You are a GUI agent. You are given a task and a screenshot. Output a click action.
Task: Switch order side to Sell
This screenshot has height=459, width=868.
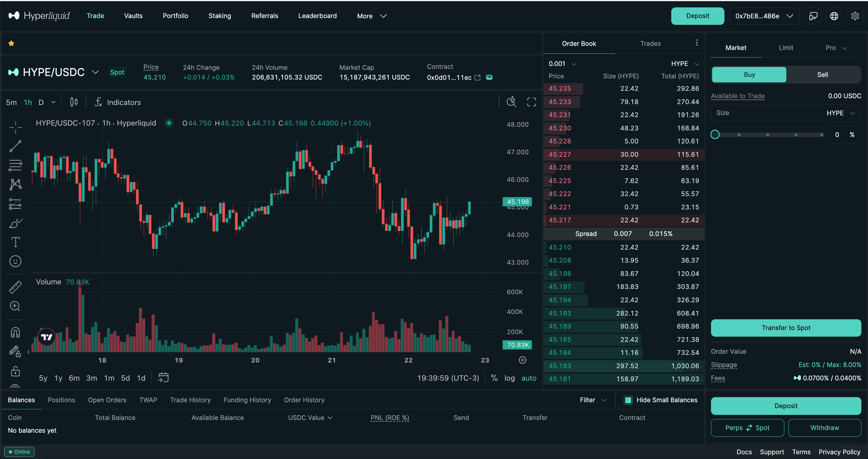coord(823,75)
